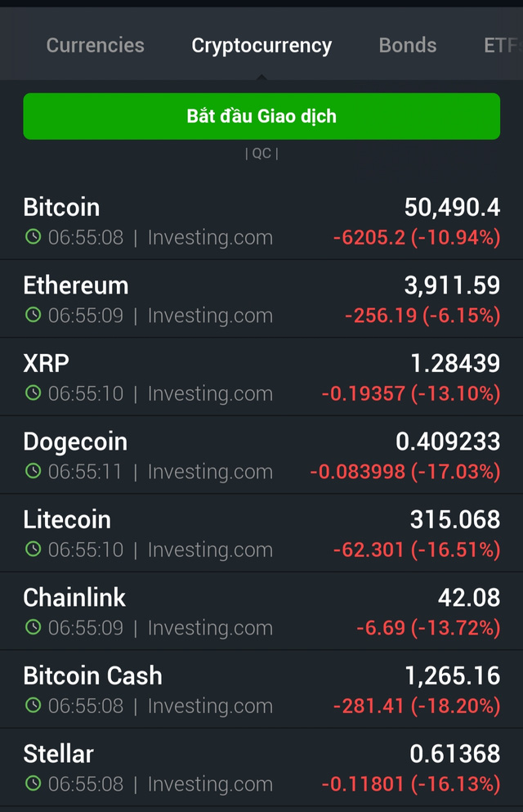
Task: Click the clock icon under Ethereum
Action: pyautogui.click(x=33, y=315)
